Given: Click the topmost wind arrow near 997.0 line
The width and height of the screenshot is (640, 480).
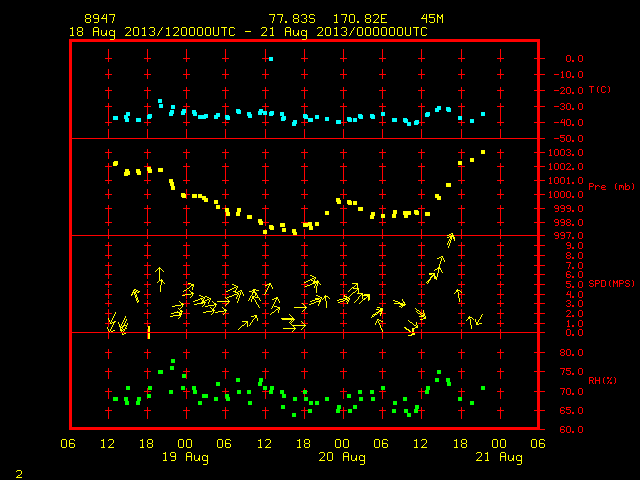Looking at the screenshot, I should click(451, 240).
